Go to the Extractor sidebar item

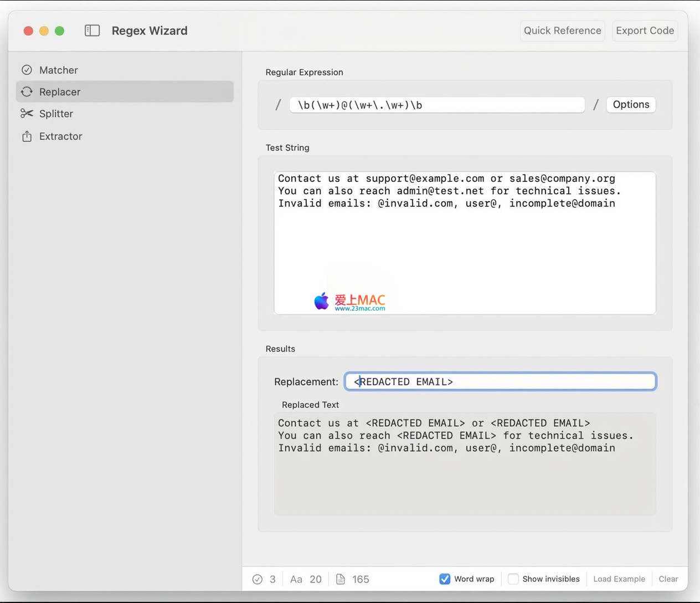(61, 136)
